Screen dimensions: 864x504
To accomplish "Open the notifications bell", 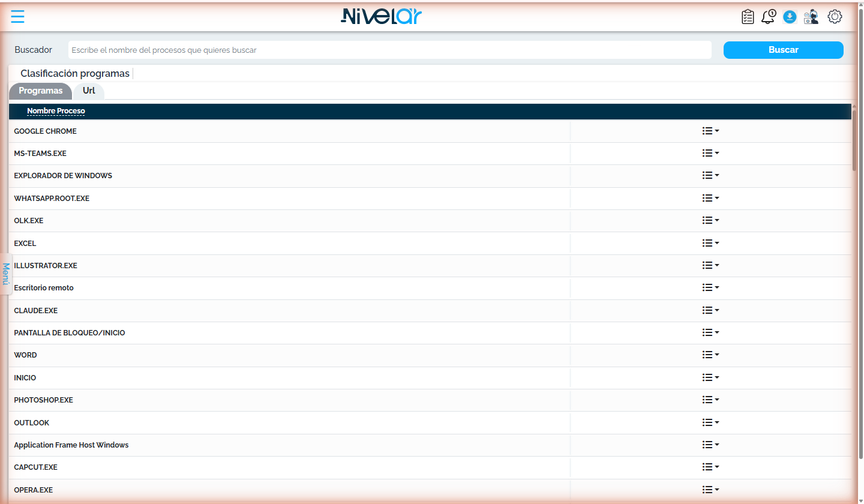I will point(769,17).
